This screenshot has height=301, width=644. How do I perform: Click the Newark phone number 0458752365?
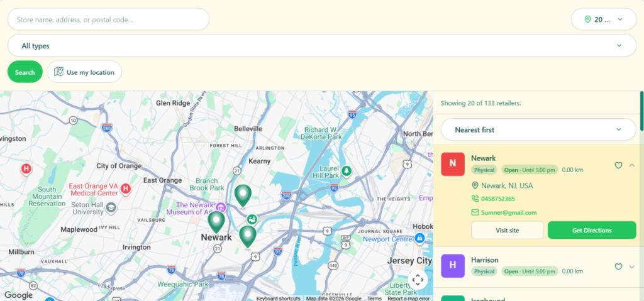(x=498, y=199)
